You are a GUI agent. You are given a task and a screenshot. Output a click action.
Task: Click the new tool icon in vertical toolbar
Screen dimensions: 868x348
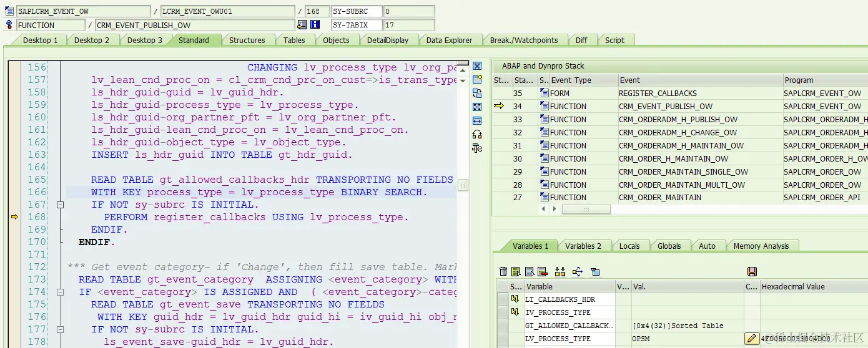(x=477, y=80)
